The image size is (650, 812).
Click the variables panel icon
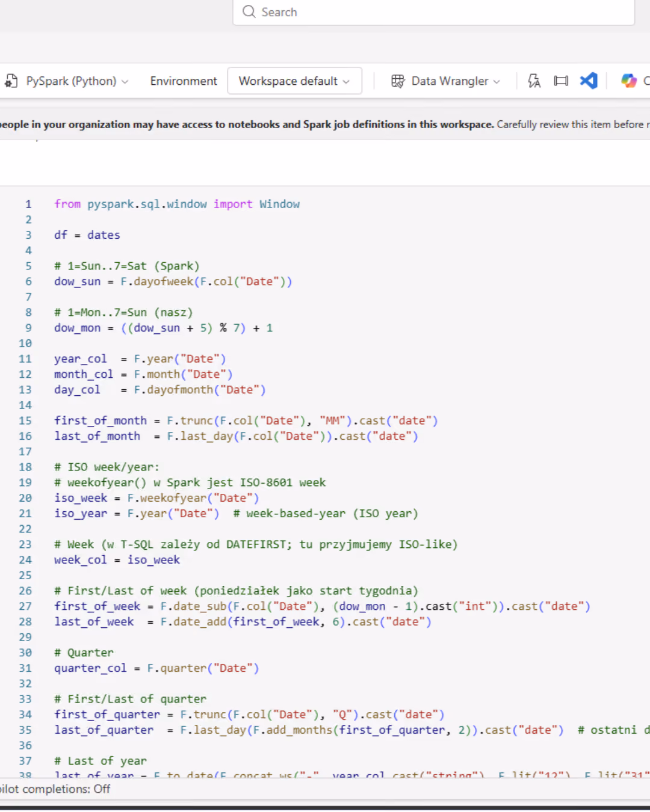(x=561, y=81)
